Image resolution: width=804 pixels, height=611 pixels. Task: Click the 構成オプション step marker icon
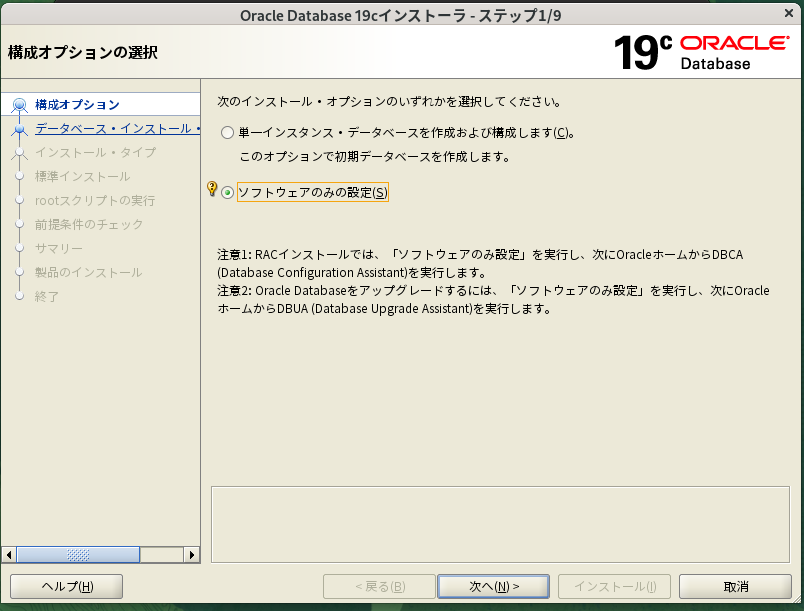(19, 106)
